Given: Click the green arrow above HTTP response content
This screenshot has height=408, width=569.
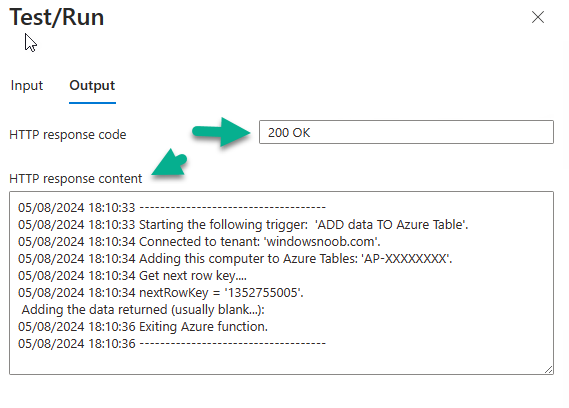Looking at the screenshot, I should click(x=170, y=162).
